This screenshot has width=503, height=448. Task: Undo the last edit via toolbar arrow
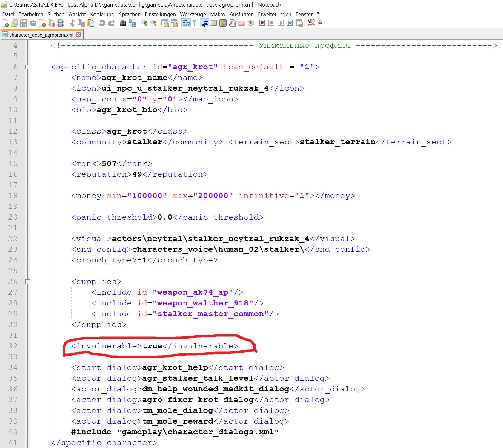(x=102, y=23)
